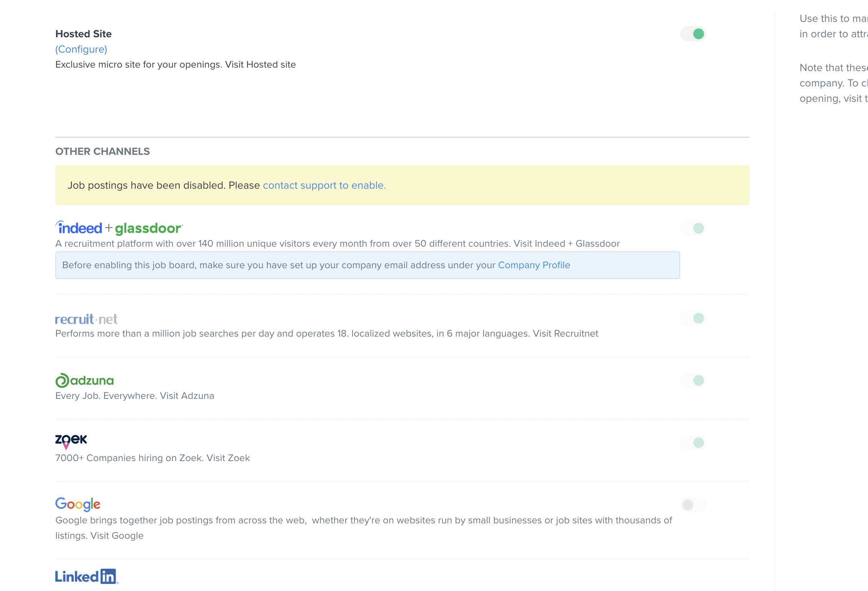
Task: Click 'Every Job. Everywhere. Visit Adzuna' text
Action: [135, 396]
